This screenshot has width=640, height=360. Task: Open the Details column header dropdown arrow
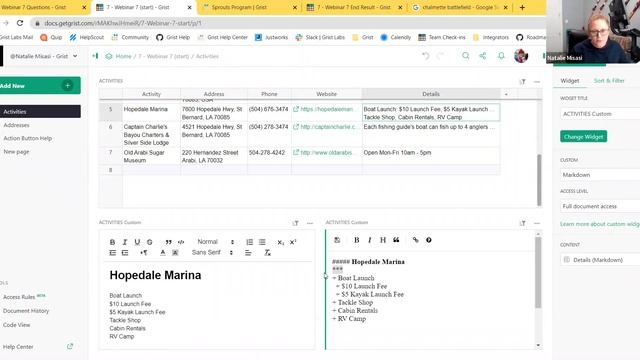506,94
